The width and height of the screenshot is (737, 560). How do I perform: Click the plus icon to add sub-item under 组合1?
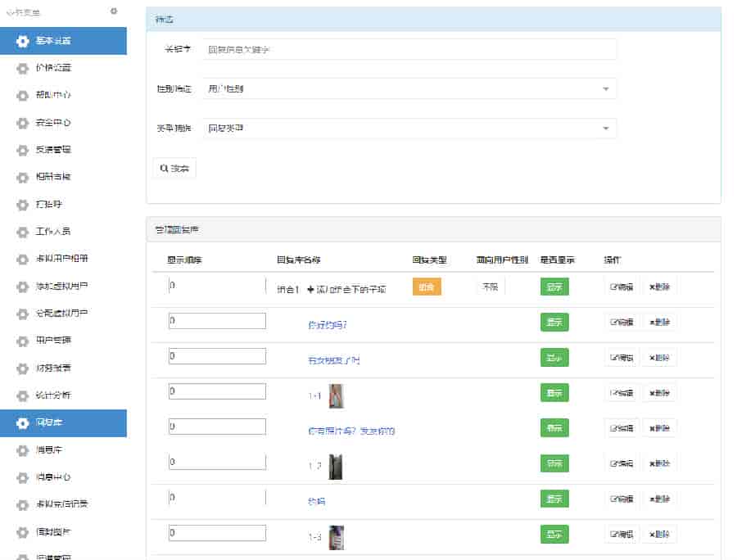pos(310,289)
